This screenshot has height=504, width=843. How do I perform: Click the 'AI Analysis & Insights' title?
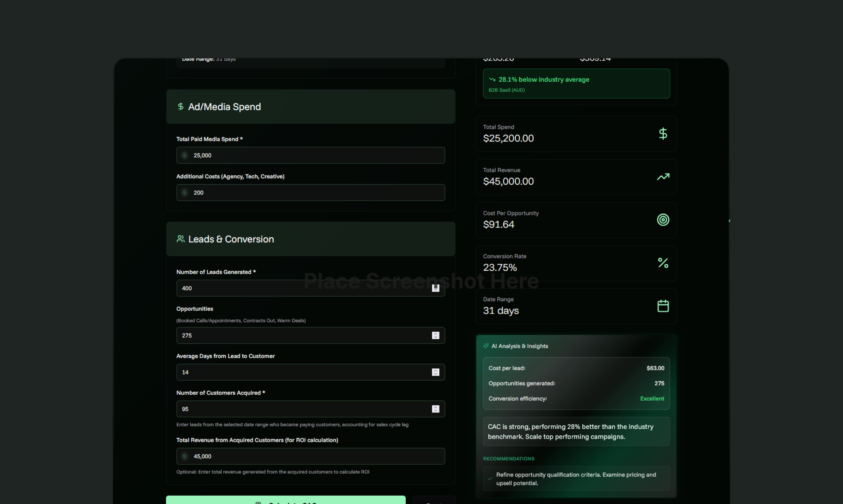pos(520,346)
